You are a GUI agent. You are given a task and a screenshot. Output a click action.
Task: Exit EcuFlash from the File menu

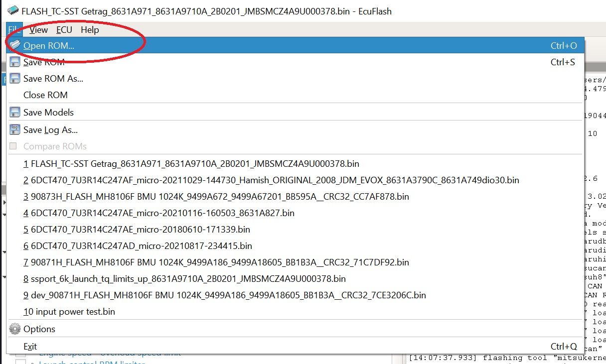tap(295, 347)
